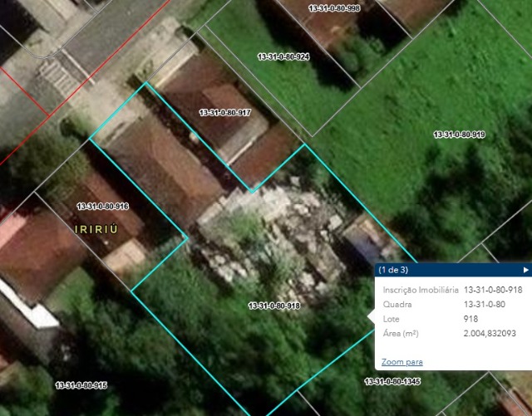
Task: Select parcel label 13-31-0-80-998
Action: [334, 8]
